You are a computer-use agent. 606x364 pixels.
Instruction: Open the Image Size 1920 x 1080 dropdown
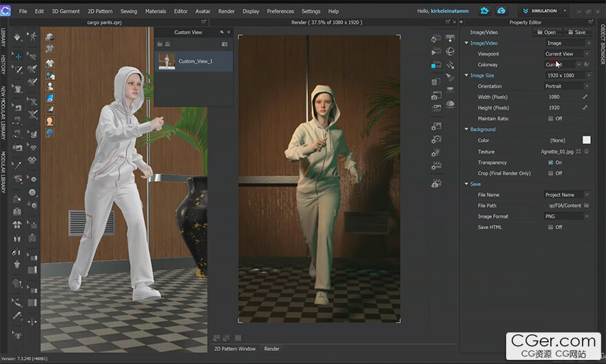coord(567,76)
